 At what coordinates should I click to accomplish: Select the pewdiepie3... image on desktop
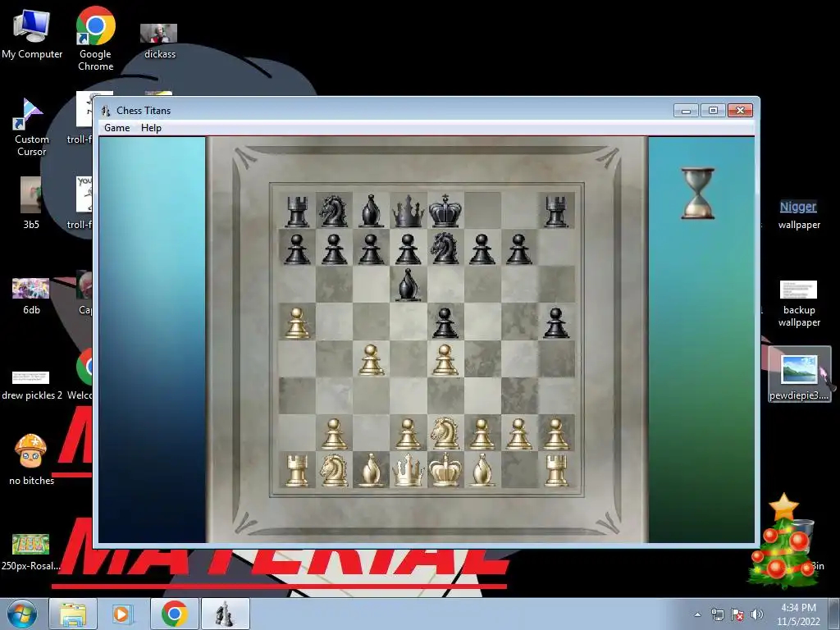(799, 375)
